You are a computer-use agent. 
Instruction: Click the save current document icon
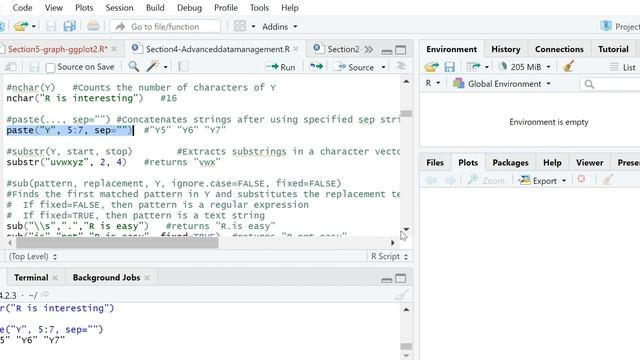pyautogui.click(x=51, y=27)
